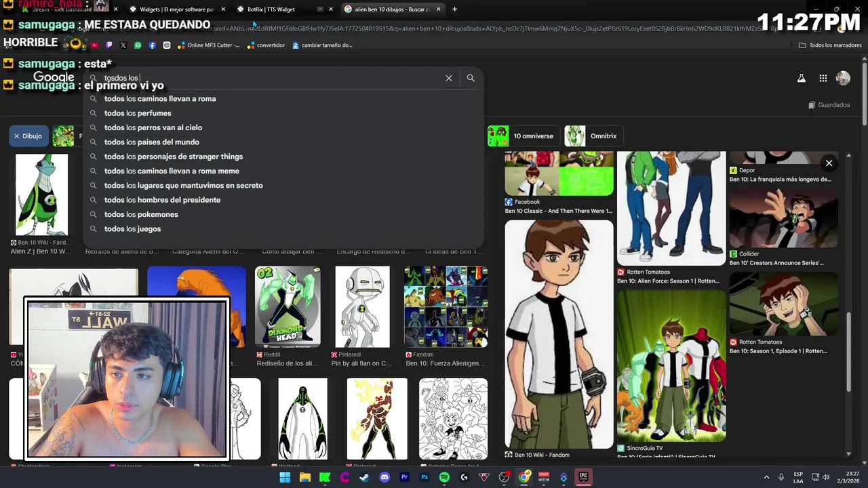Clear the Google search box text
The image size is (868, 488).
[448, 78]
